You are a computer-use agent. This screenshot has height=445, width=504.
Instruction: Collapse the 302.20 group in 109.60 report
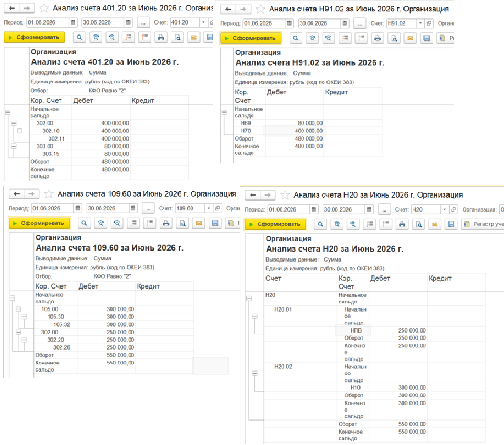coord(24,340)
